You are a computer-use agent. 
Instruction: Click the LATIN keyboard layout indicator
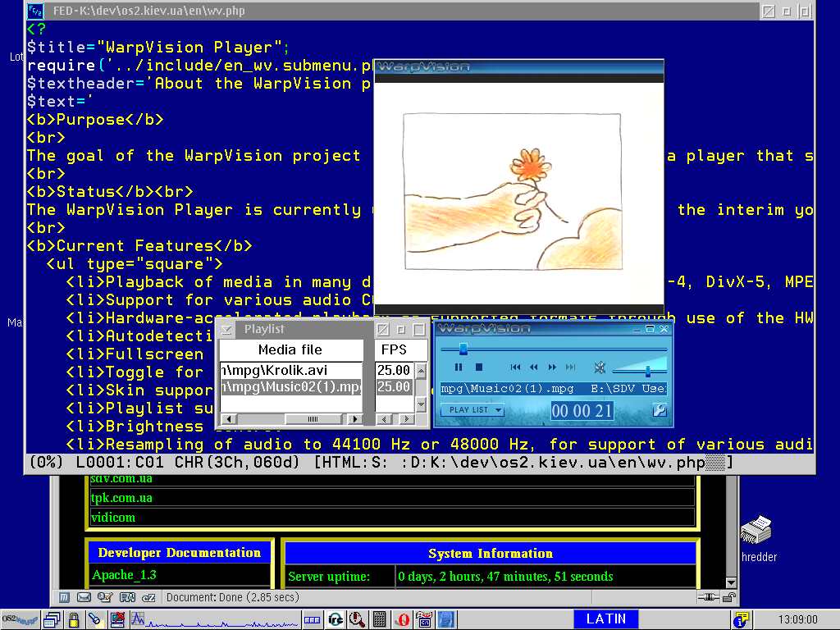[606, 619]
